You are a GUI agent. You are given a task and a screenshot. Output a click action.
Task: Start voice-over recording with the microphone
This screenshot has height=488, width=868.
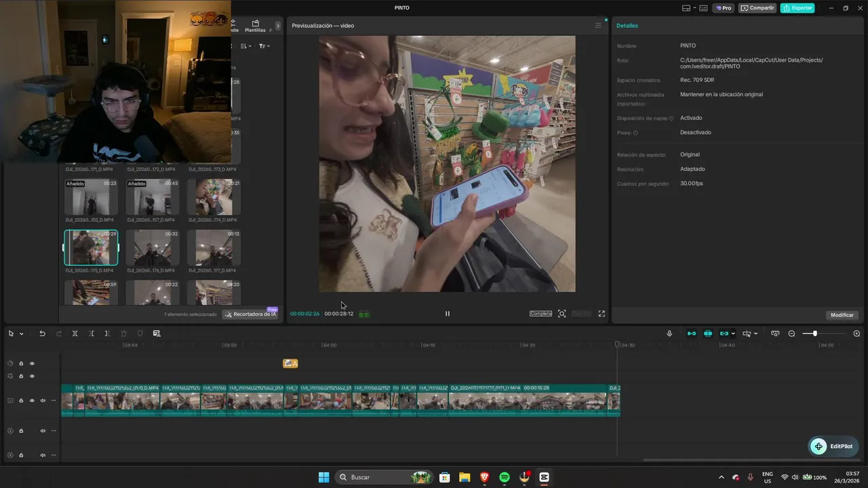pyautogui.click(x=669, y=333)
